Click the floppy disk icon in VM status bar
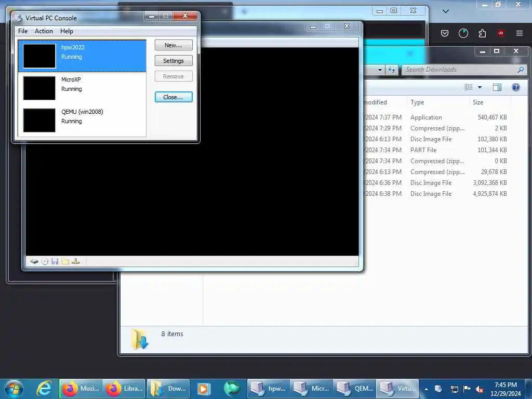Image resolution: width=532 pixels, height=399 pixels. click(55, 261)
